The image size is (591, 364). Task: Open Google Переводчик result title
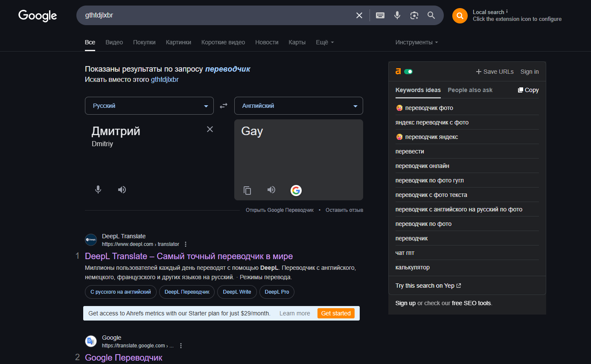(x=124, y=358)
